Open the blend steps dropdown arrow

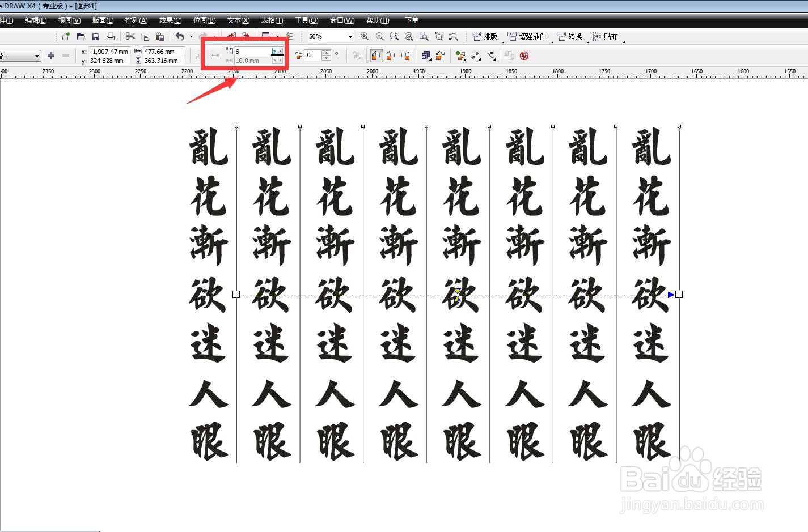pos(274,51)
